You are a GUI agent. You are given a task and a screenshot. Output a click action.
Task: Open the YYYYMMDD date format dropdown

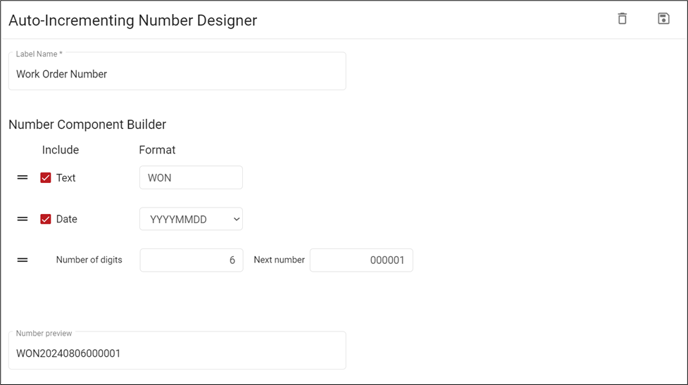point(191,219)
